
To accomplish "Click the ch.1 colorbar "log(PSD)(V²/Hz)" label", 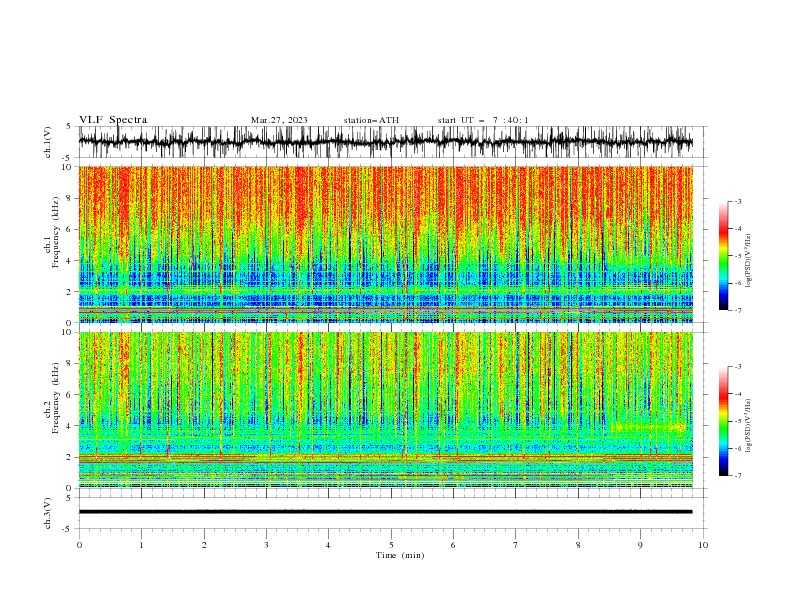I will [748, 261].
